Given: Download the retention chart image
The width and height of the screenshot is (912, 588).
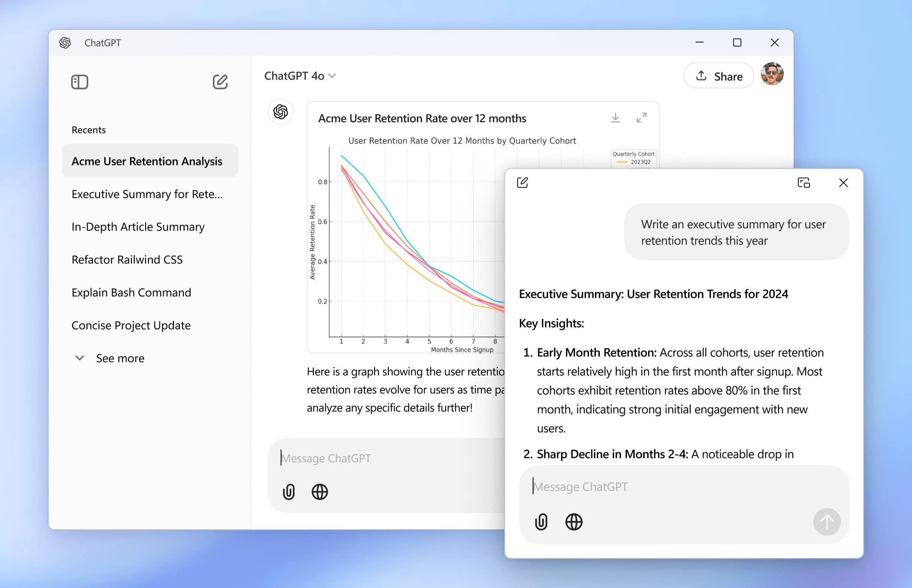Looking at the screenshot, I should click(615, 118).
